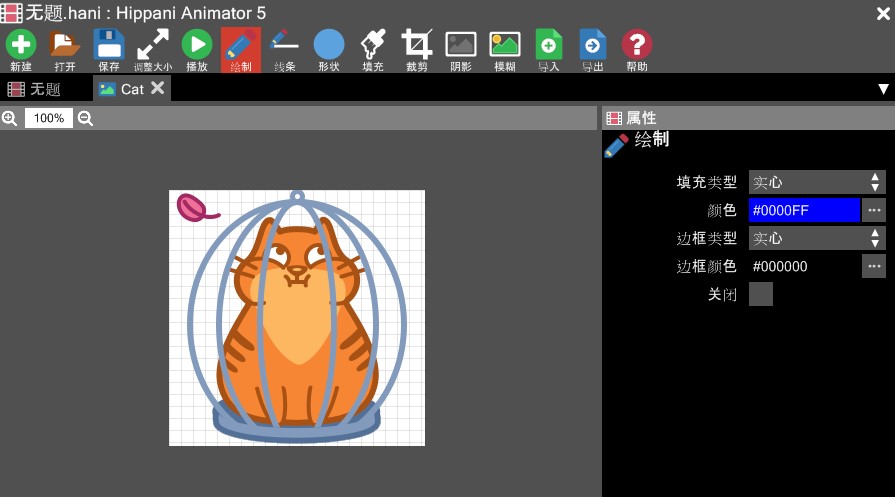Close the Cat tab
Viewport: 895px width, 497px height.
point(157,88)
